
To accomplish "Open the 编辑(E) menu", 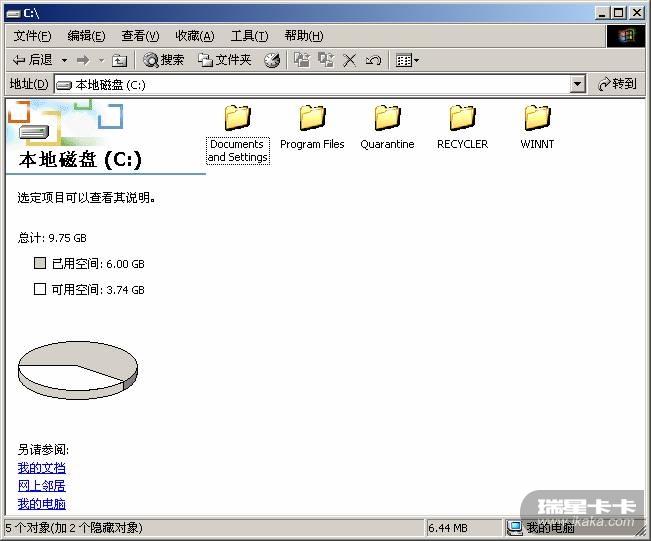I will tap(86, 36).
